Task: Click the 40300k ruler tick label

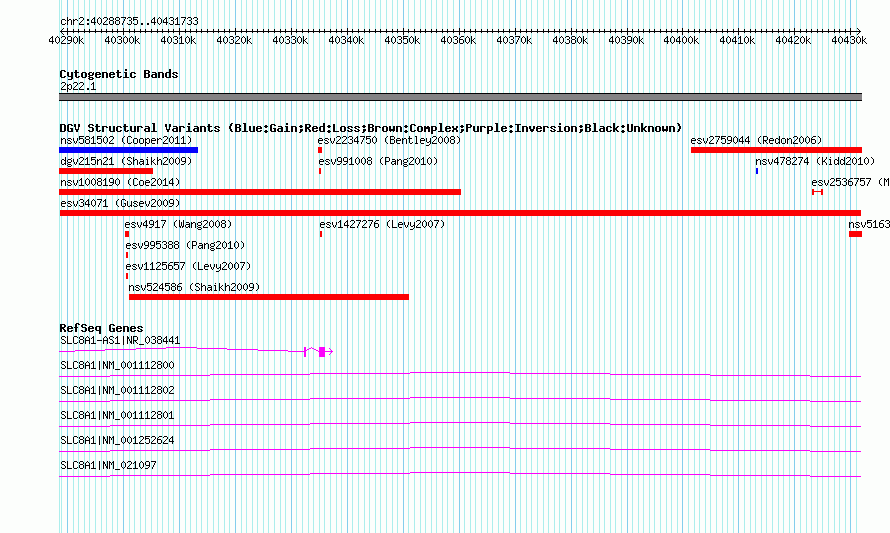Action: click(123, 40)
